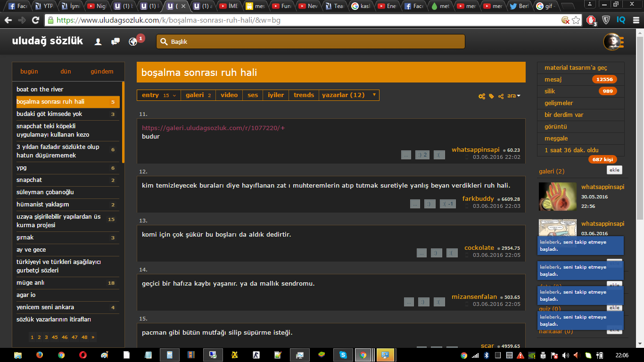
Task: Open the ara dropdown menu
Action: point(513,96)
